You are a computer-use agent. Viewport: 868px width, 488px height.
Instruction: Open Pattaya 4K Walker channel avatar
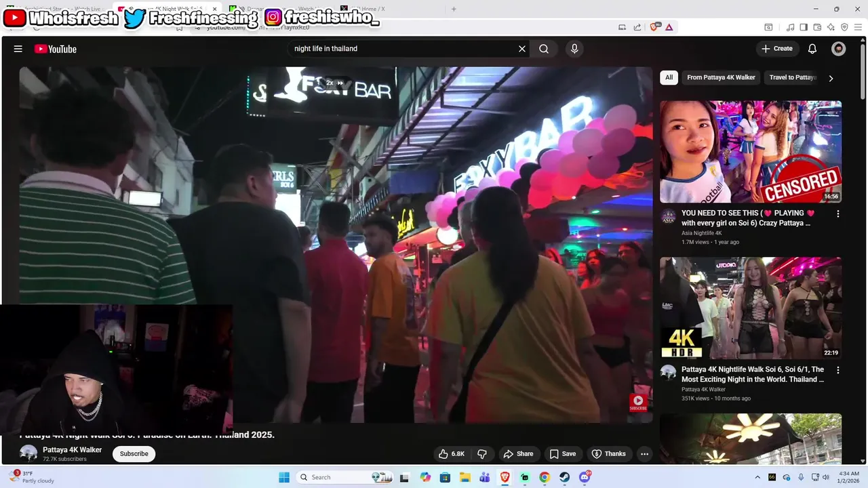click(28, 454)
